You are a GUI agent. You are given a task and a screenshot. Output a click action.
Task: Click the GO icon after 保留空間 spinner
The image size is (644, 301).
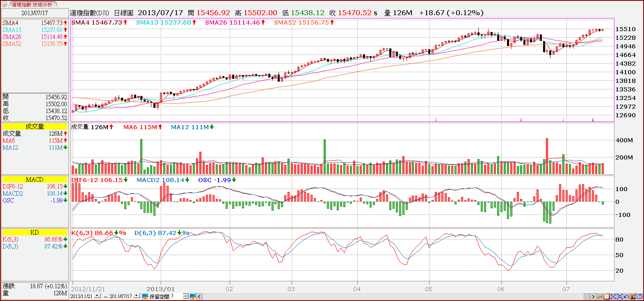(x=193, y=296)
